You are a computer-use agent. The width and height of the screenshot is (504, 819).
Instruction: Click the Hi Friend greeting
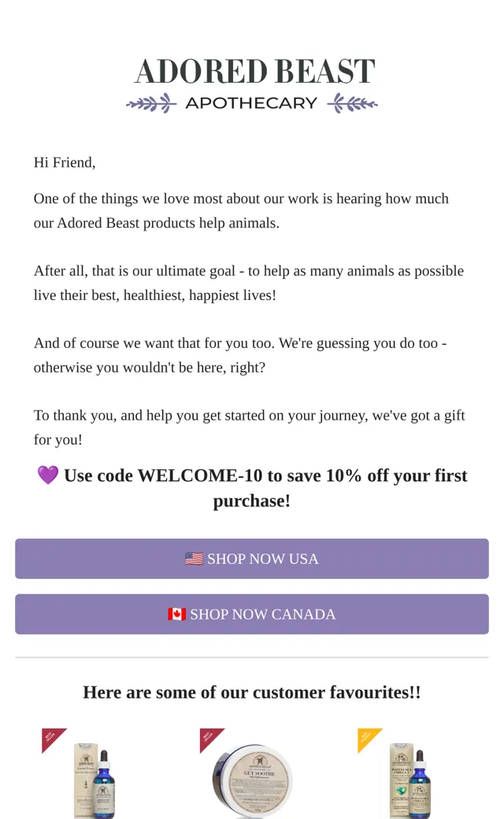pyautogui.click(x=65, y=162)
